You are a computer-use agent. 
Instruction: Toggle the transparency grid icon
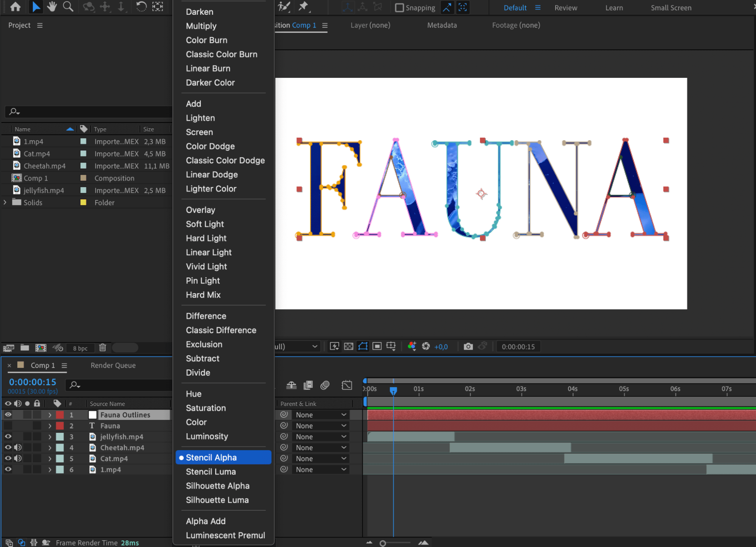click(x=349, y=347)
